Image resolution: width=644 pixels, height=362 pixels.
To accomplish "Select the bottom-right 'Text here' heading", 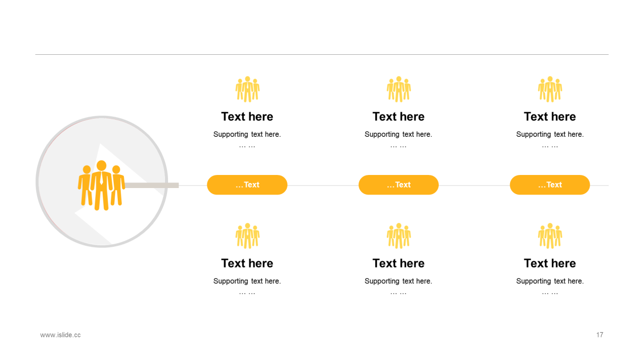I will point(550,263).
